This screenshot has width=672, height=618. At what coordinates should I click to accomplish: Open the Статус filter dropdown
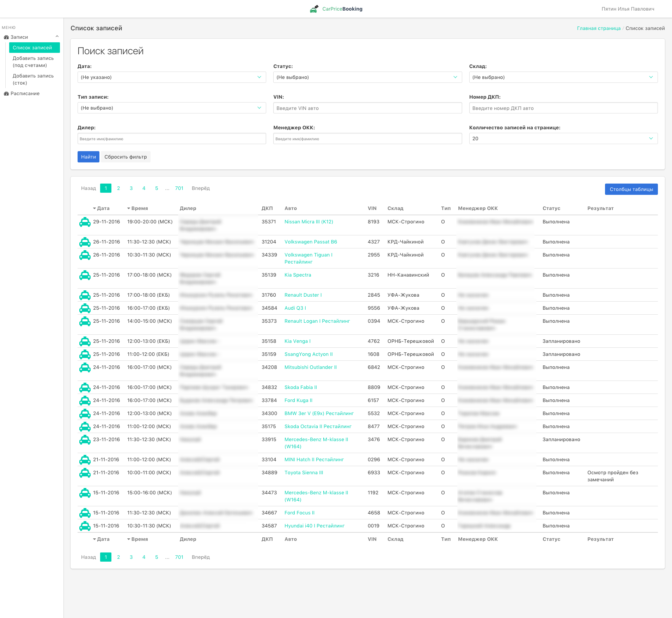click(x=367, y=77)
